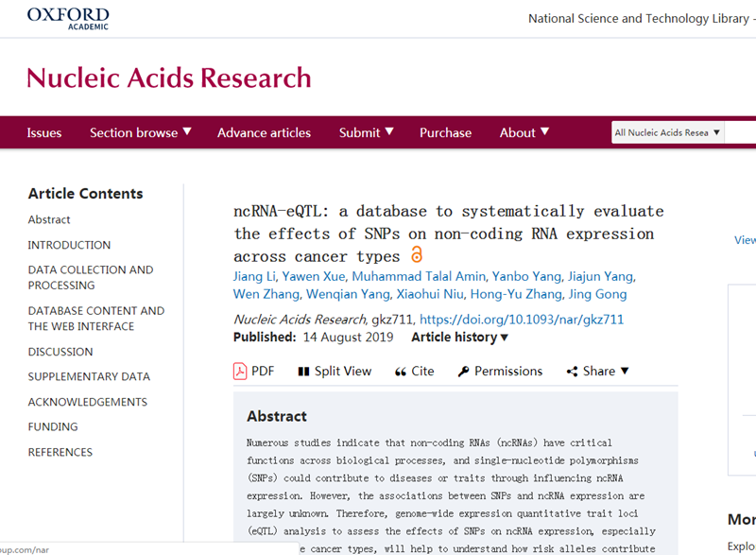Expand the Section browse menu
This screenshot has height=555, width=756.
click(x=140, y=132)
